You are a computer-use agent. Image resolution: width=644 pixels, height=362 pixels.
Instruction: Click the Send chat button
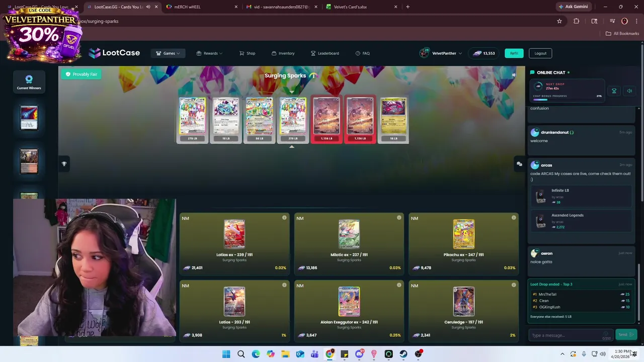point(626,335)
